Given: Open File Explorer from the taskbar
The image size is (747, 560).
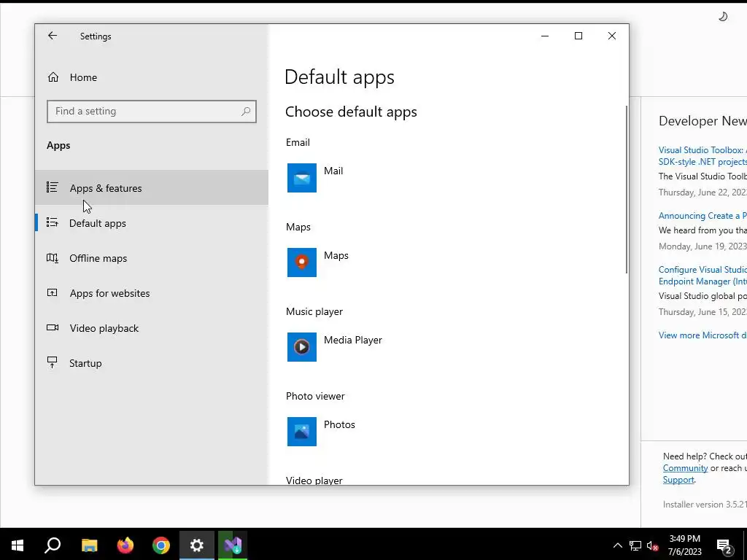Looking at the screenshot, I should tap(89, 545).
